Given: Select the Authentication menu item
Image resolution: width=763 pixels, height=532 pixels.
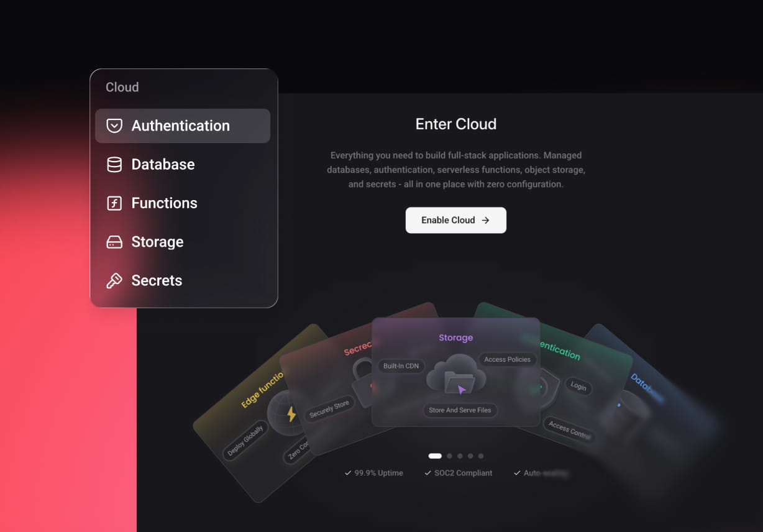Looking at the screenshot, I should [x=183, y=126].
